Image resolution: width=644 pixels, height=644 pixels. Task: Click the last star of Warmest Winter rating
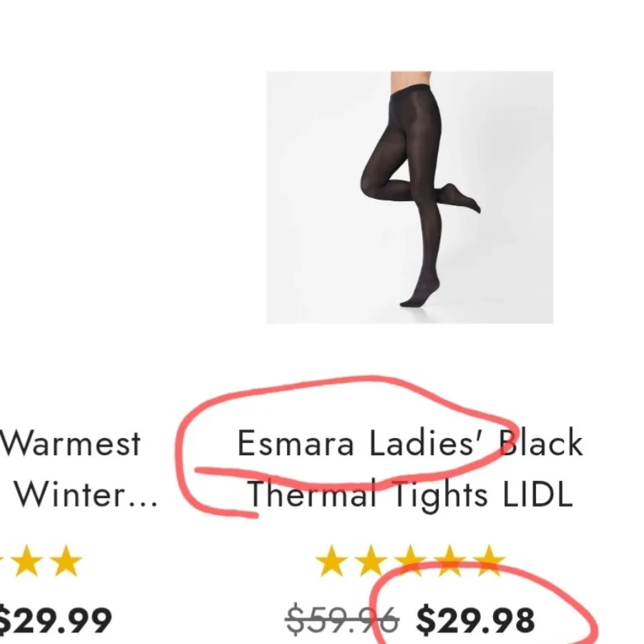coord(66,560)
